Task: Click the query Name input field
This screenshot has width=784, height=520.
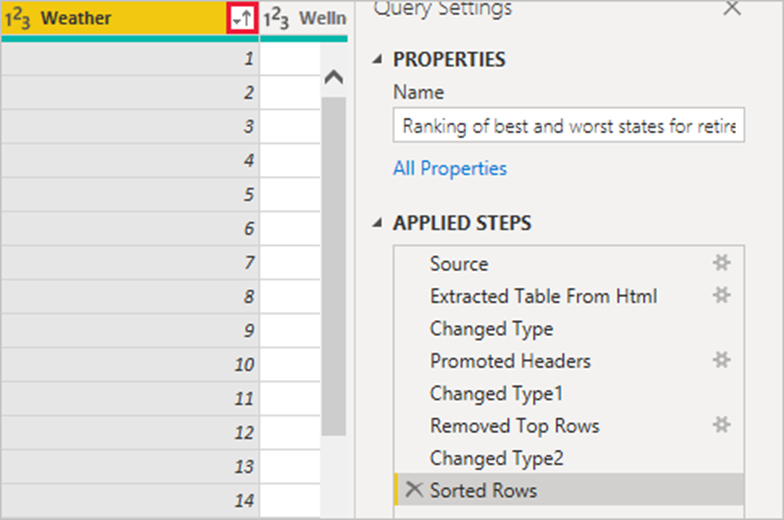Action: (x=568, y=127)
